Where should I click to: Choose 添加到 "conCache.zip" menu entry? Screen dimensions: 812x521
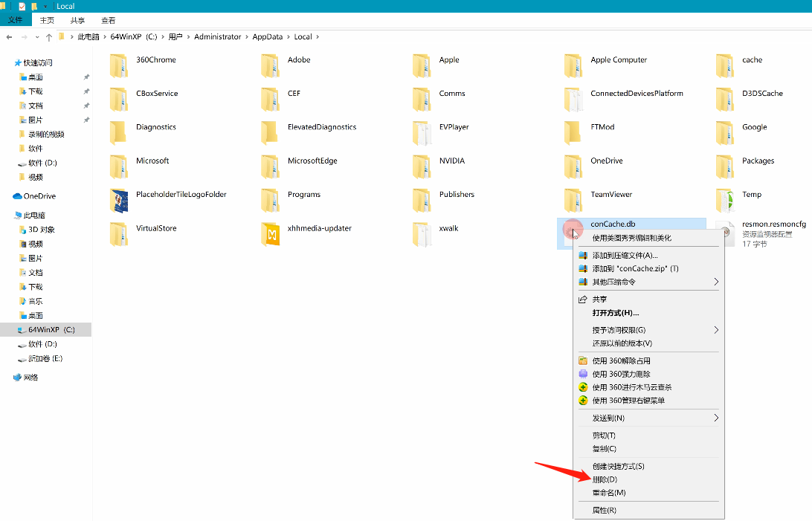[x=648, y=268]
